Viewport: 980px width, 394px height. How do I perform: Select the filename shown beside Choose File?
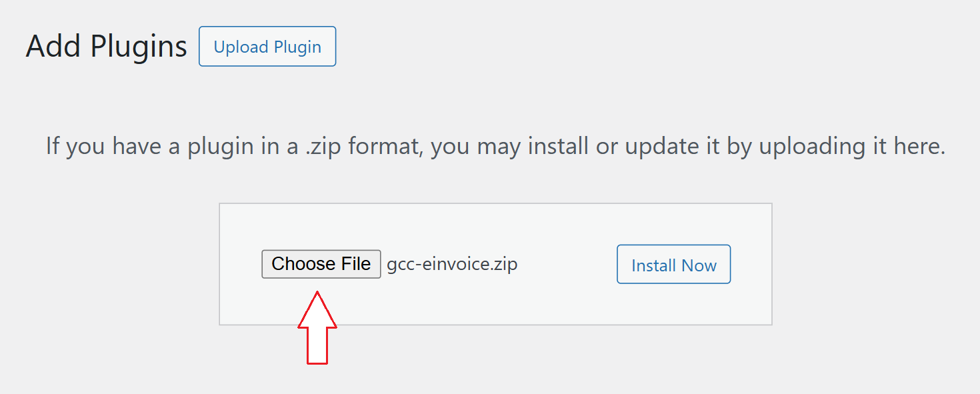tap(451, 263)
